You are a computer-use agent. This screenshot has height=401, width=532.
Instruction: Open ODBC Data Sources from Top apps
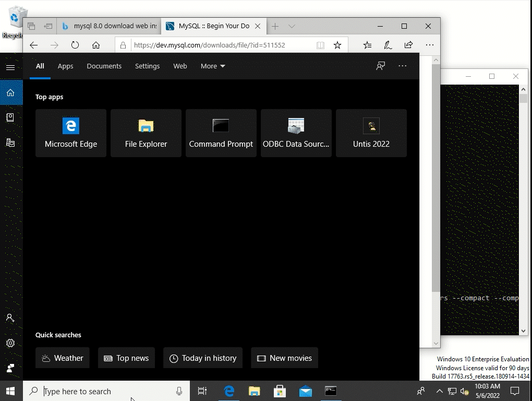pos(296,133)
